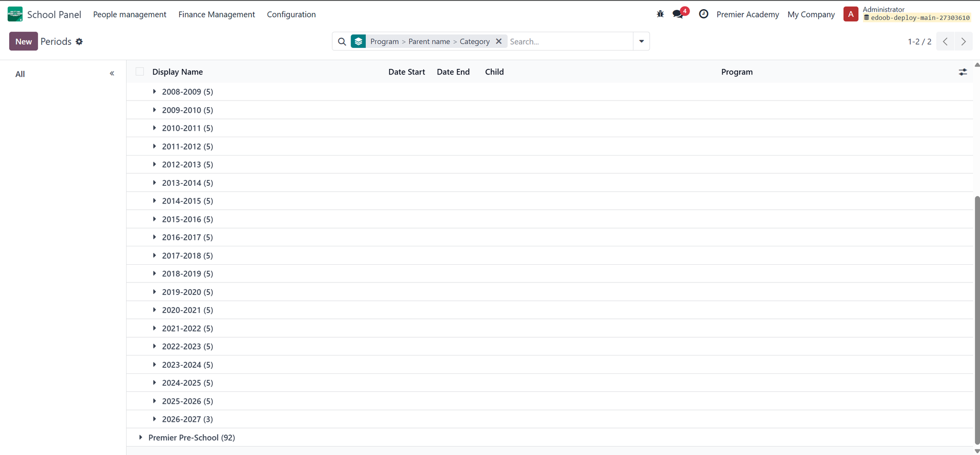
Task: Click into the Search input field
Action: (569, 42)
